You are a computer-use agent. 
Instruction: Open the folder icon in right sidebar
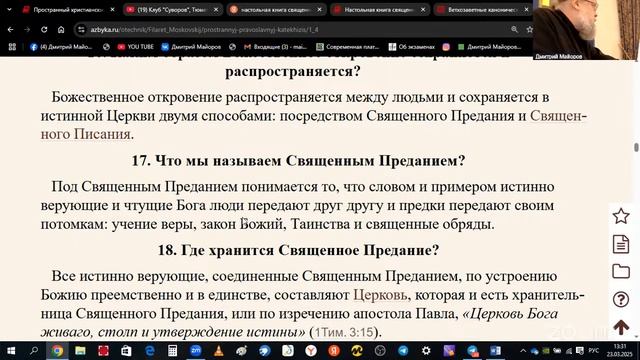click(621, 271)
